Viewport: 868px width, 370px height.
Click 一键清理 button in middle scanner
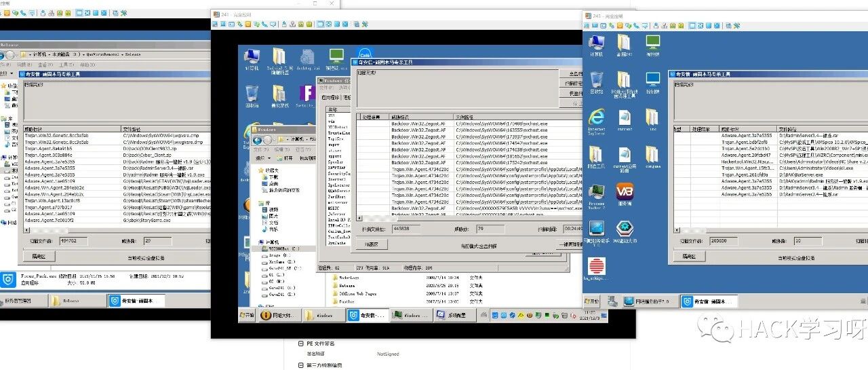tap(570, 244)
